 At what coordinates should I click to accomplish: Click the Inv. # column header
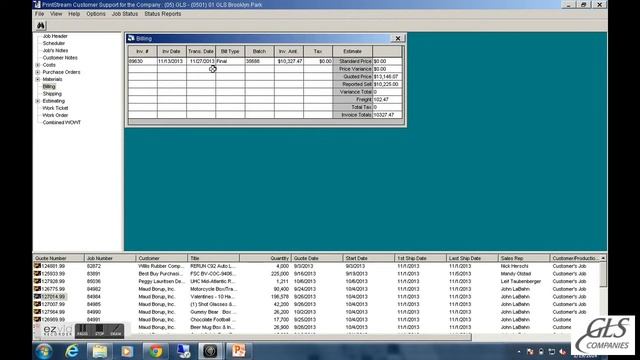142,51
